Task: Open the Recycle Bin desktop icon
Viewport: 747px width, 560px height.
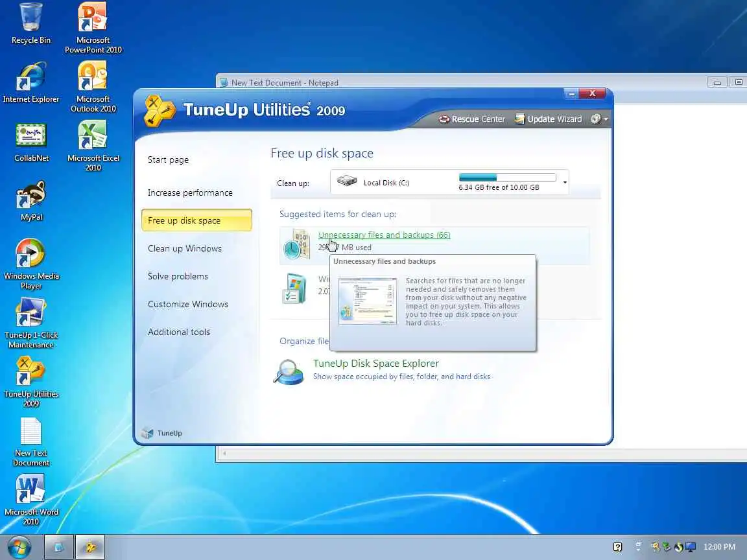Action: (31, 23)
